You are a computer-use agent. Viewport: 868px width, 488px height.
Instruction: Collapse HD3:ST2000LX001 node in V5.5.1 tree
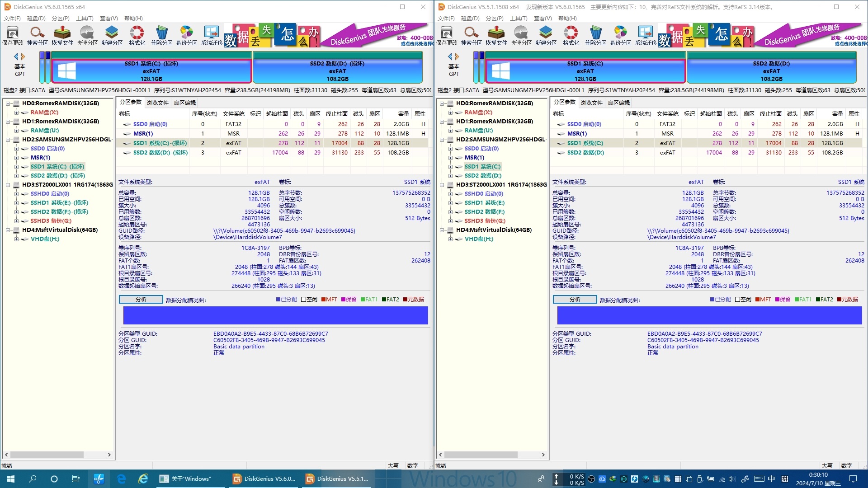point(442,185)
